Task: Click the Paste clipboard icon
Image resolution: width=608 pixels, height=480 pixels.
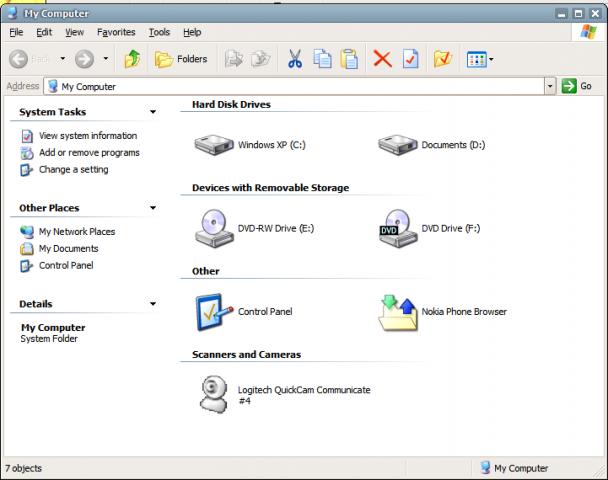Action: (349, 59)
